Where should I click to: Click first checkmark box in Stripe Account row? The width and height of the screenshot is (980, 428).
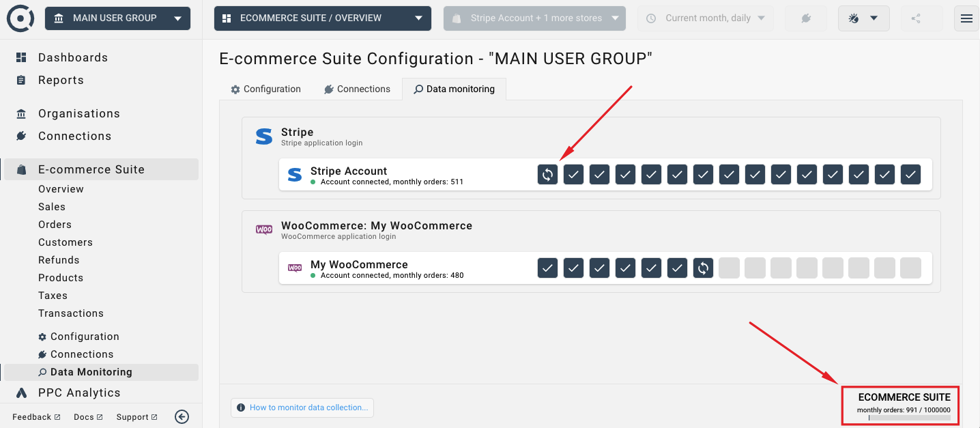coord(573,175)
